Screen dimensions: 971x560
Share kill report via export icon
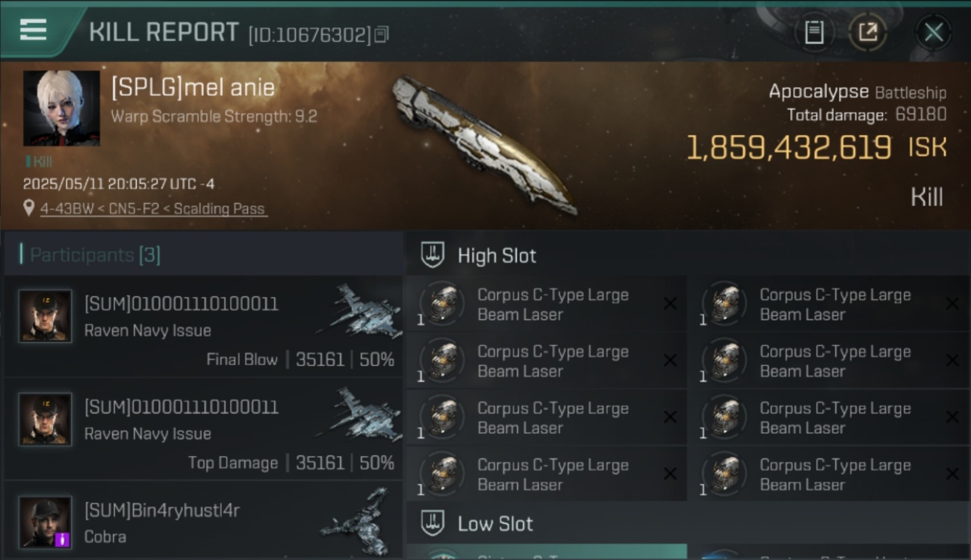pos(868,32)
